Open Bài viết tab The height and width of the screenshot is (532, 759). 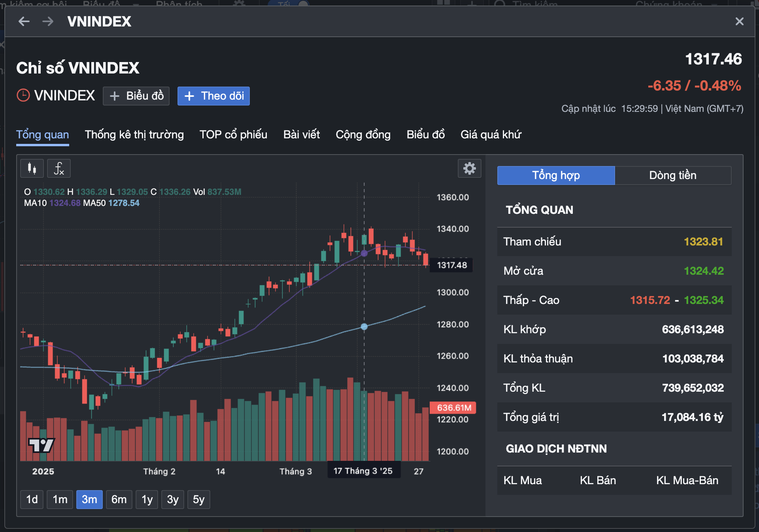coord(302,135)
